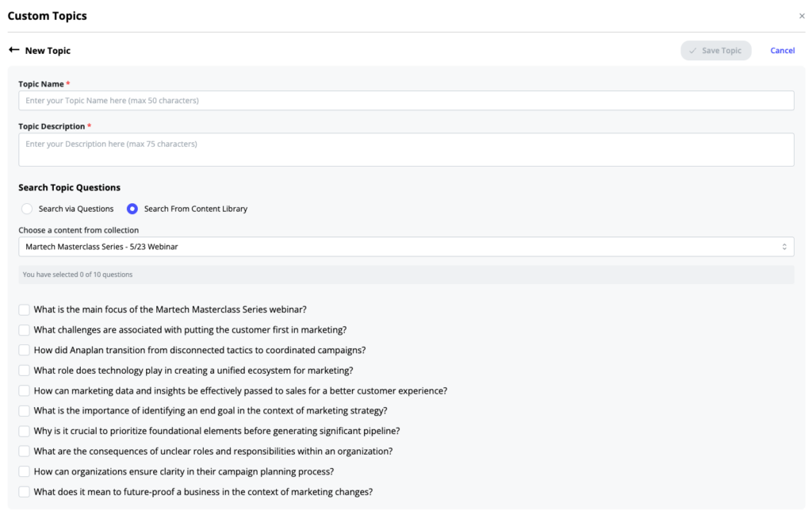This screenshot has height=511, width=812.
Task: Click the Save Topic button
Action: click(x=716, y=50)
